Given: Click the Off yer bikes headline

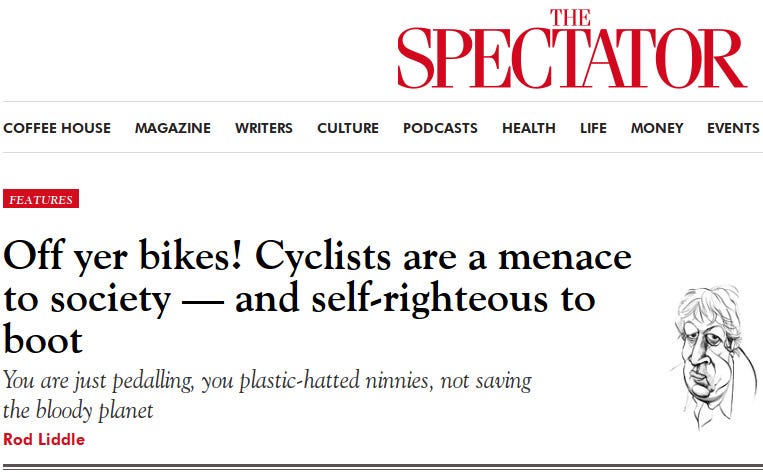Looking at the screenshot, I should coord(318,298).
